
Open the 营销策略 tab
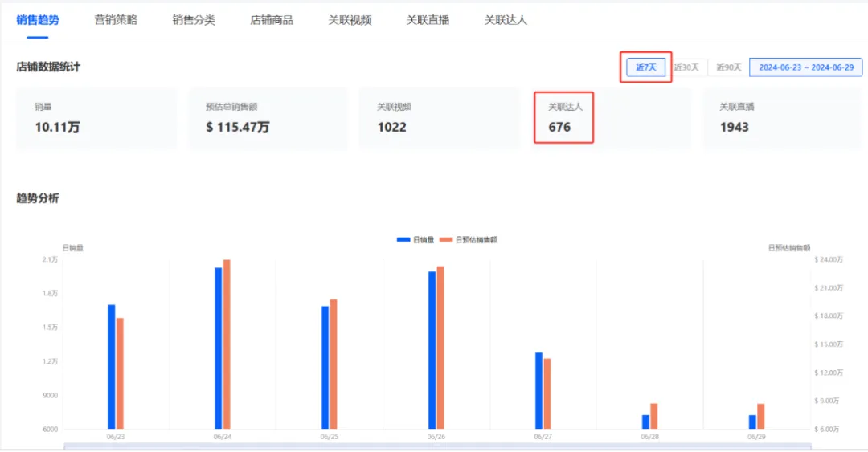click(x=116, y=20)
